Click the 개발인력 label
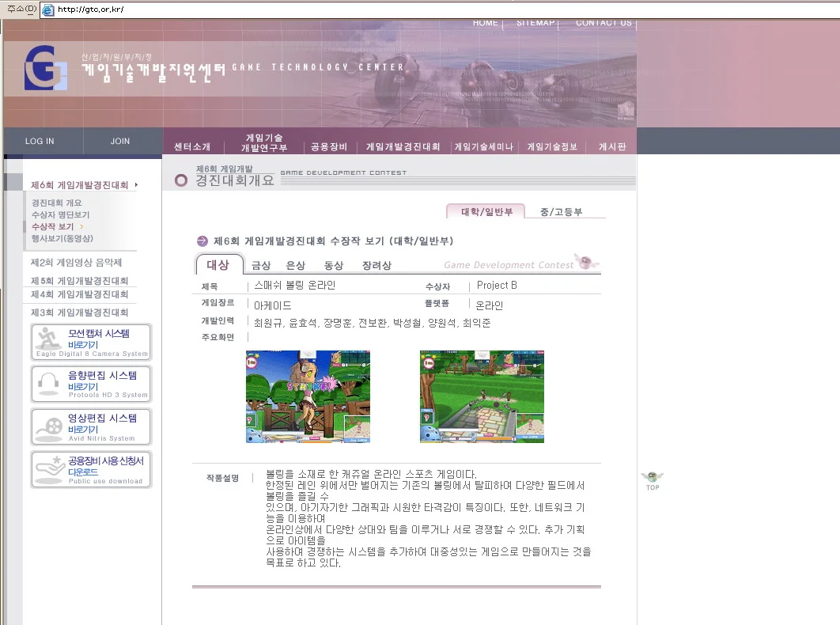Screen dimensions: 840x625 [x=218, y=320]
